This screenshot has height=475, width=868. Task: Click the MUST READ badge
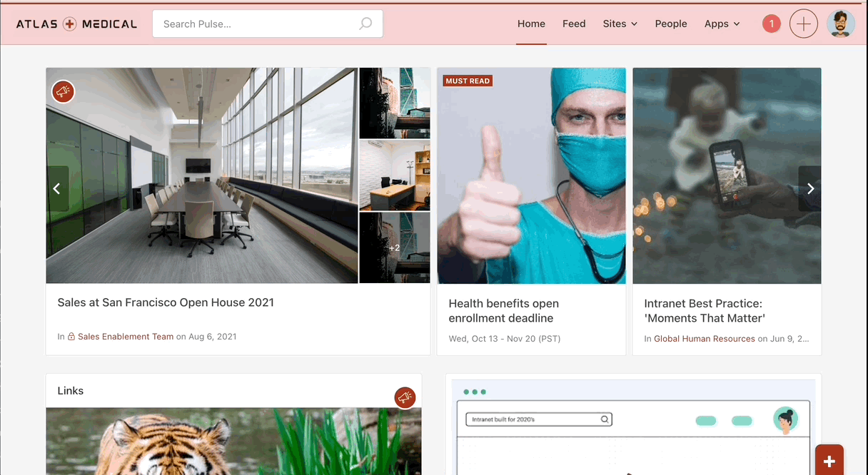tap(468, 81)
